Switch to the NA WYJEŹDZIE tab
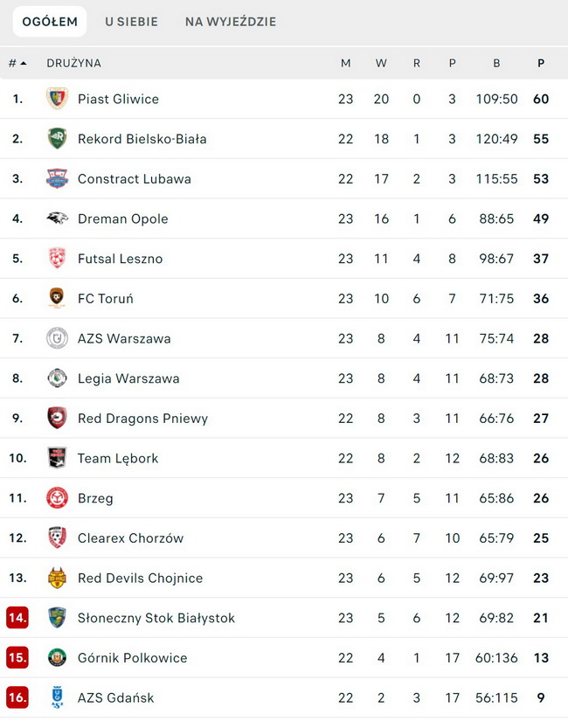This screenshot has height=728, width=568. [231, 22]
